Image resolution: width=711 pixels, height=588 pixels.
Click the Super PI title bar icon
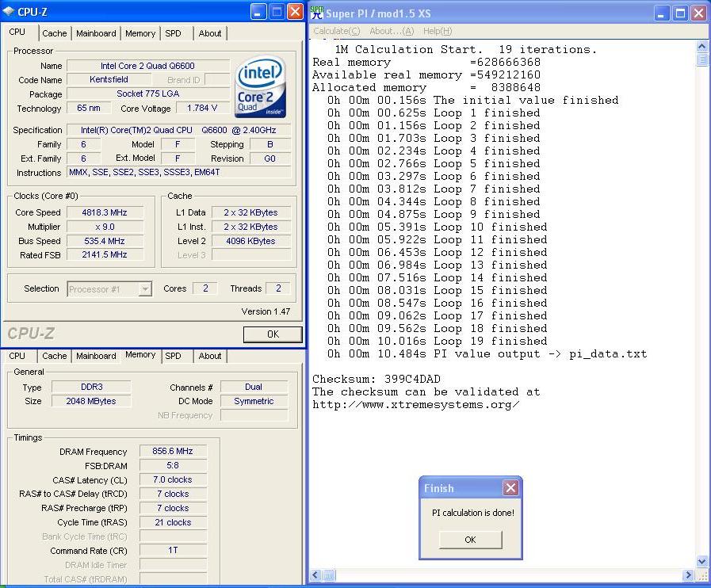pos(317,13)
